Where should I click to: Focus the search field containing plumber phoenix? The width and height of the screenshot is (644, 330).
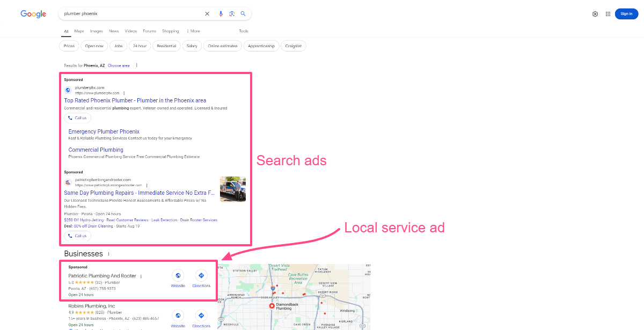(x=131, y=14)
